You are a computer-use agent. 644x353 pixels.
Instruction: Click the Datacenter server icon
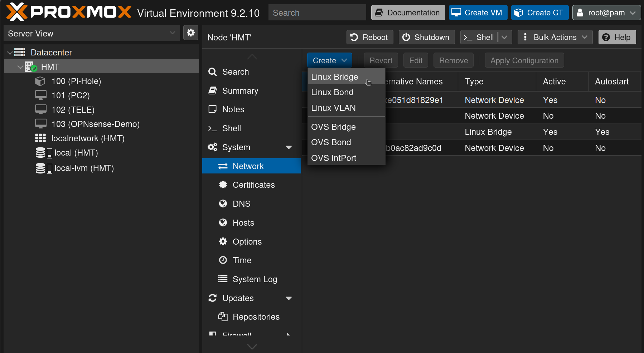click(20, 52)
